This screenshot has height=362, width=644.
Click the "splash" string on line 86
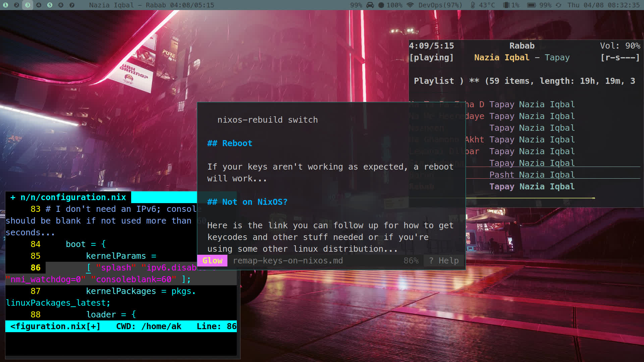coord(116,267)
